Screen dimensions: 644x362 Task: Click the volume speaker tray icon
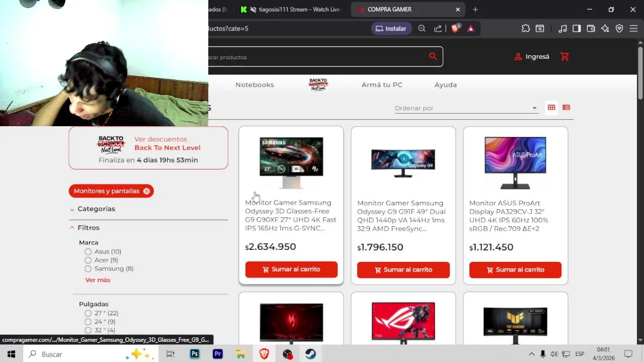(554, 354)
